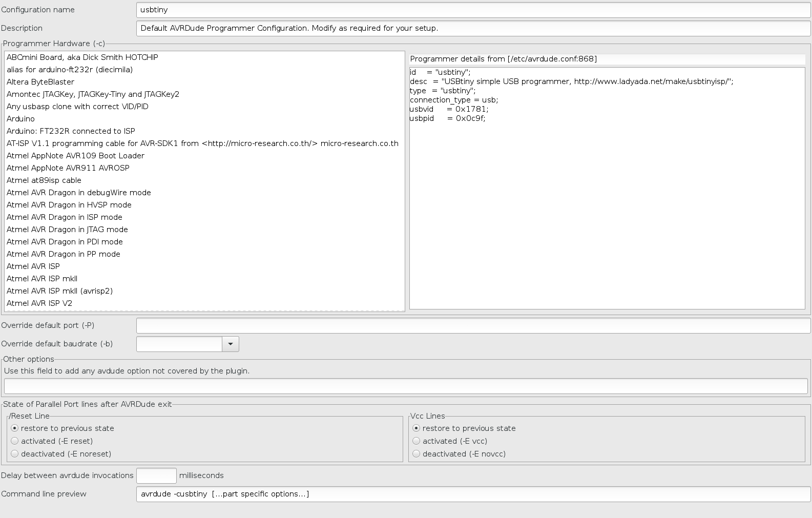Select the Arduino programmer entry

coord(204,119)
